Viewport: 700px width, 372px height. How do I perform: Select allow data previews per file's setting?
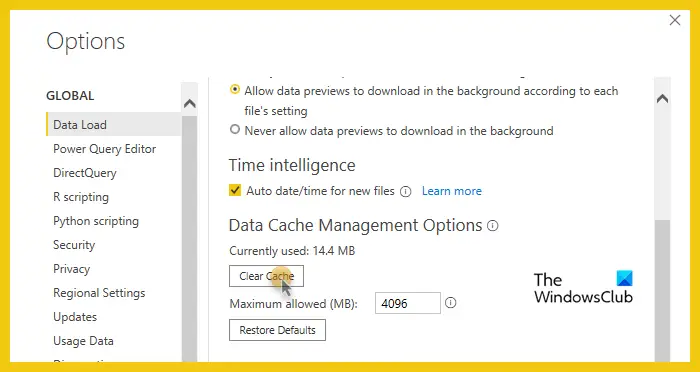234,89
